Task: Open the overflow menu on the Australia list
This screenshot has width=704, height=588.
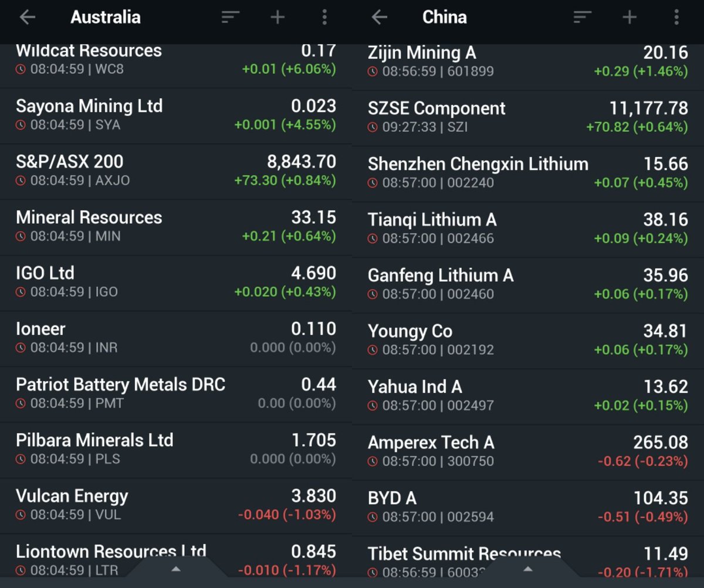Action: point(324,17)
